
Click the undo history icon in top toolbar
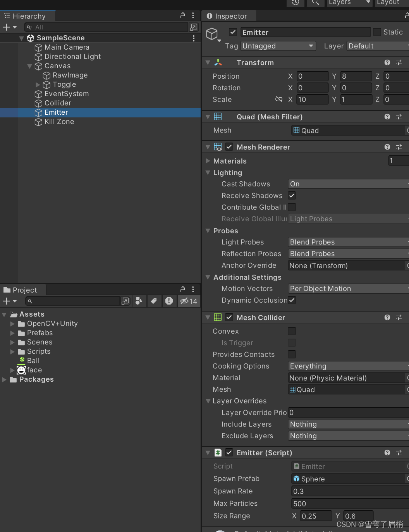pyautogui.click(x=296, y=2)
